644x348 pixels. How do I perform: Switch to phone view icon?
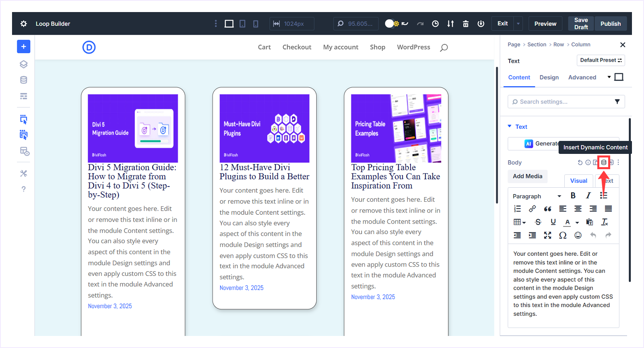pyautogui.click(x=256, y=24)
